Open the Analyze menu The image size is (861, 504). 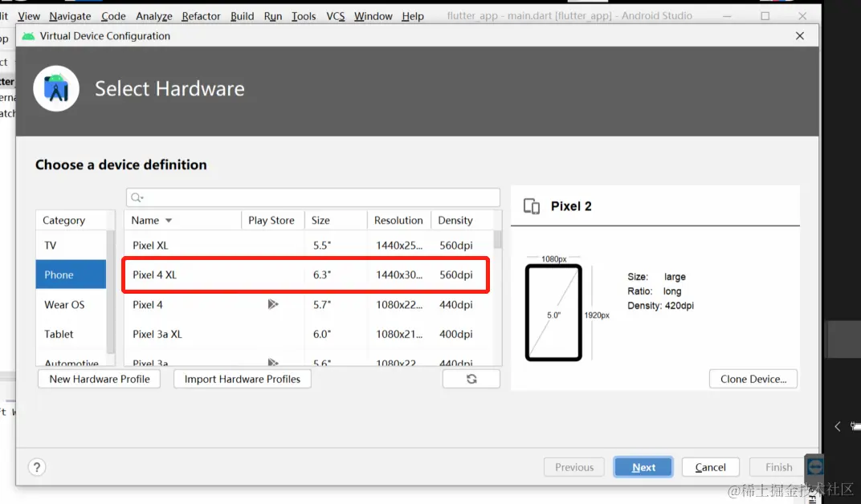click(153, 16)
